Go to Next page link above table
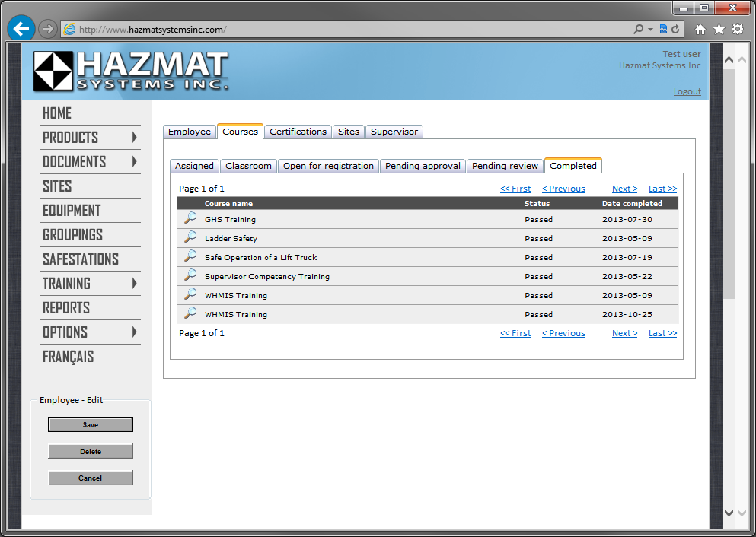Viewport: 756px width, 537px height. 624,189
